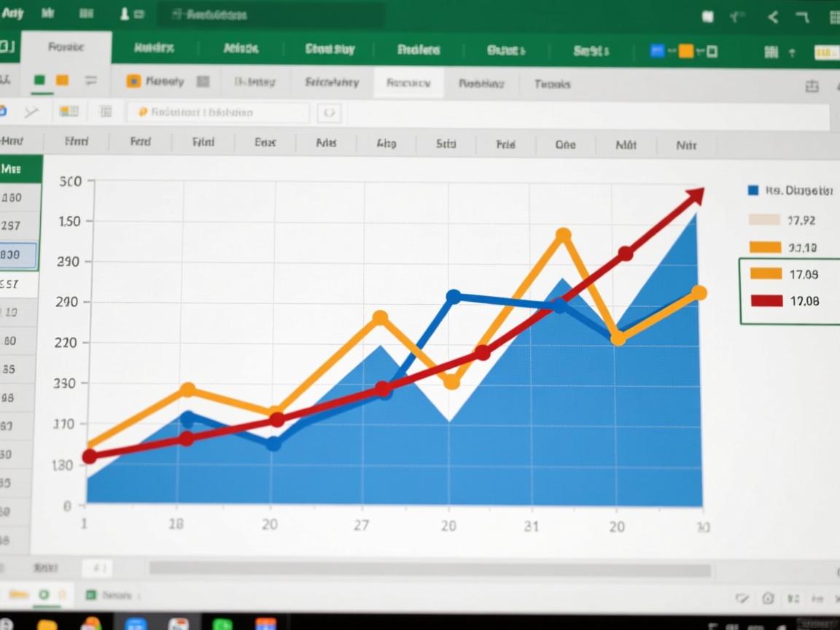Viewport: 840px width, 630px height.
Task: Click the pencil icon left of formula row
Action: 31,112
